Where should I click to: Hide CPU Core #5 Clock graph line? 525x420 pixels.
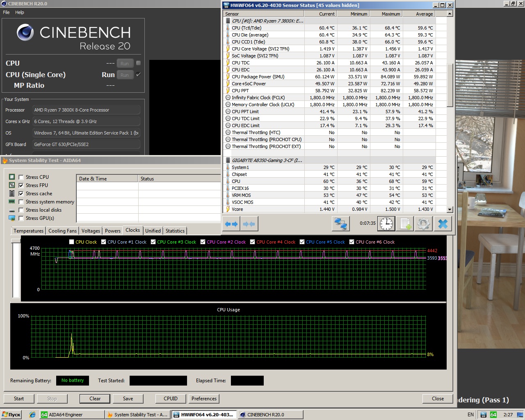tap(302, 242)
